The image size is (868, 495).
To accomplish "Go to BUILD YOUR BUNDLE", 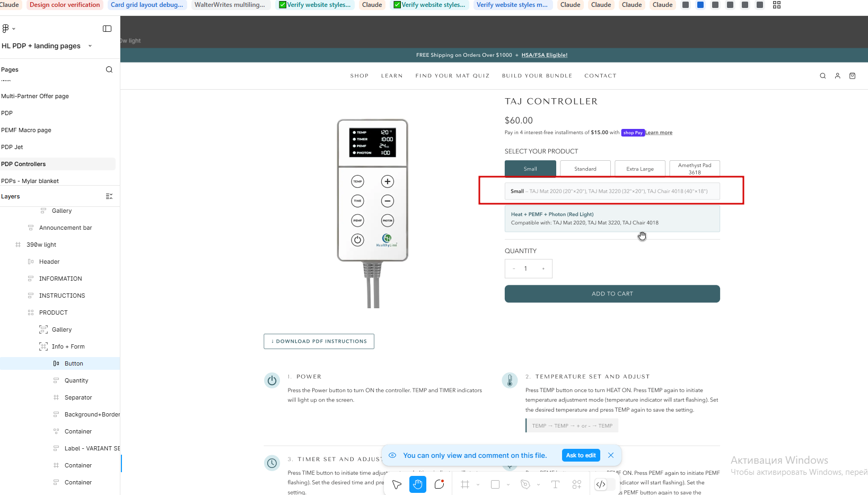I will click(537, 76).
